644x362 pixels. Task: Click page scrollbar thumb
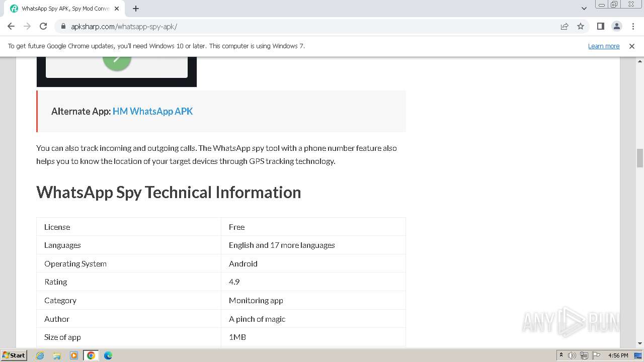pyautogui.click(x=640, y=158)
